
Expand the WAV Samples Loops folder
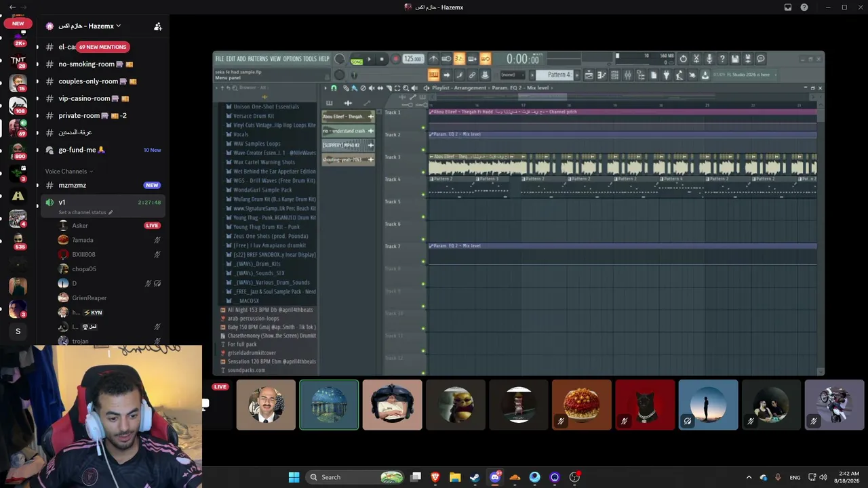click(256, 144)
